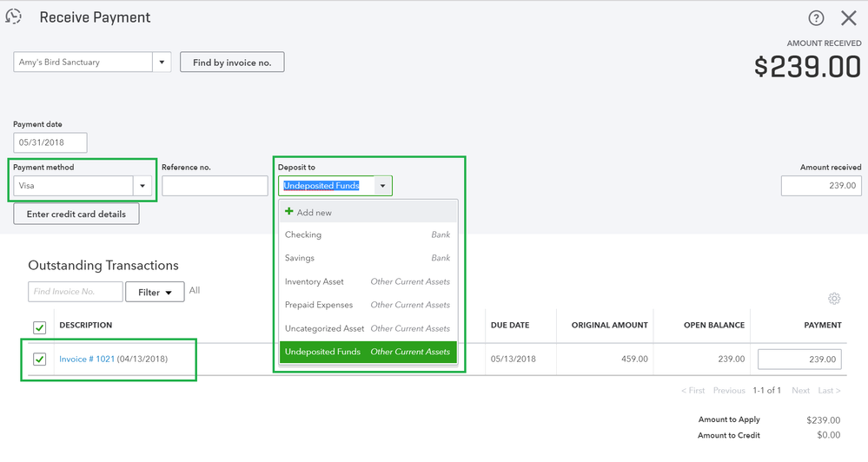Select Inventory Asset in the list
Viewport: 868px width, 462px height.
(315, 281)
